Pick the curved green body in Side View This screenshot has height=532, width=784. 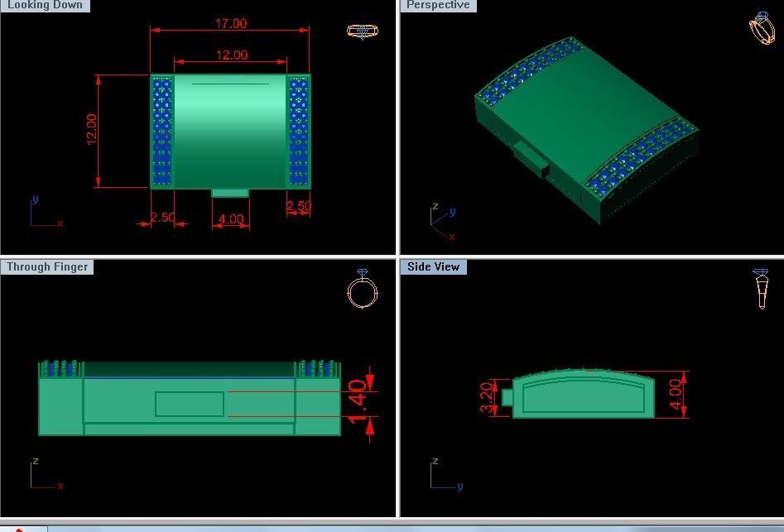click(584, 394)
